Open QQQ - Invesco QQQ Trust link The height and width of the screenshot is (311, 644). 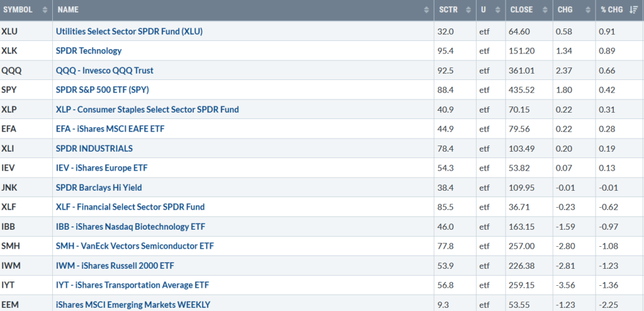click(x=105, y=71)
